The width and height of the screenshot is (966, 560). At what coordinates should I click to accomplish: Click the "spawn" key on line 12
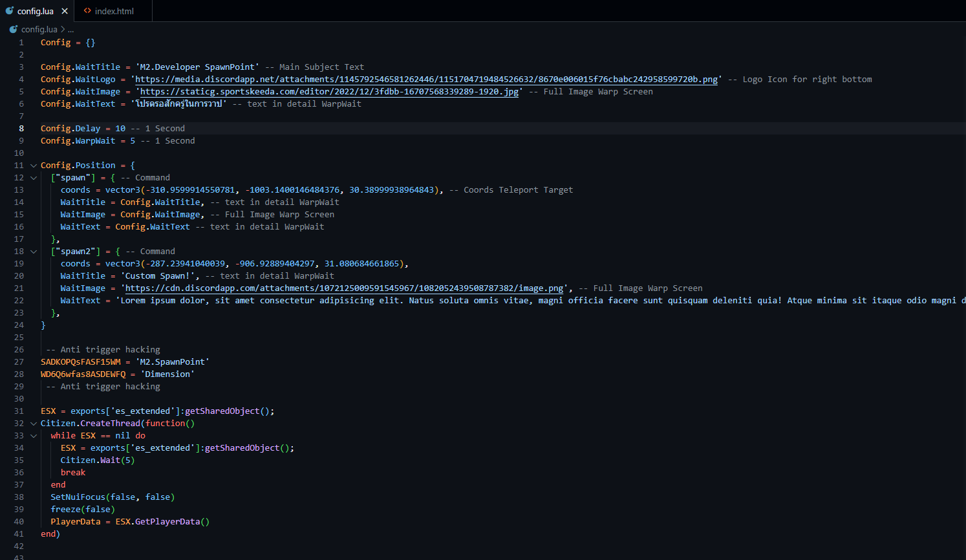[x=73, y=178]
